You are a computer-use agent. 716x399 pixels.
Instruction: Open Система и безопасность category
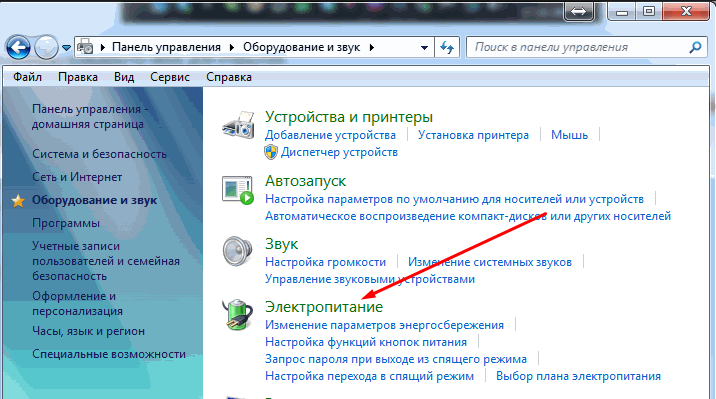click(x=99, y=154)
